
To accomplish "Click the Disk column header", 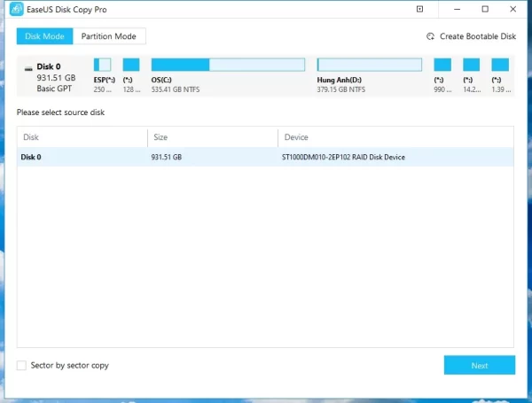I will pos(82,137).
